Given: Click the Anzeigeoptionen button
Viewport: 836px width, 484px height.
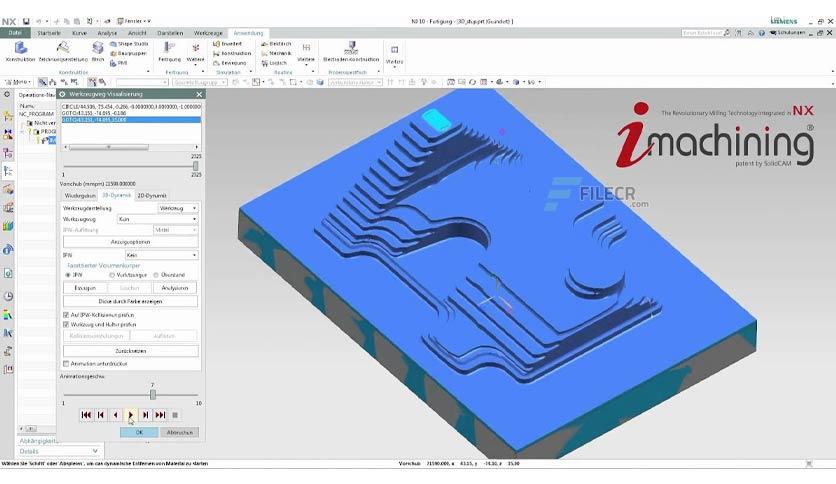Looking at the screenshot, I should tap(131, 242).
